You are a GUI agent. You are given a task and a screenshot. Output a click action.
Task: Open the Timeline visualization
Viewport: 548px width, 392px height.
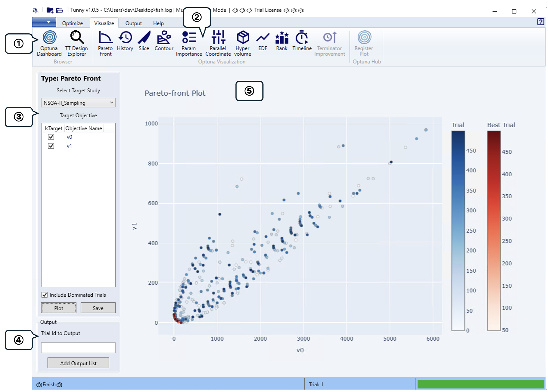302,41
